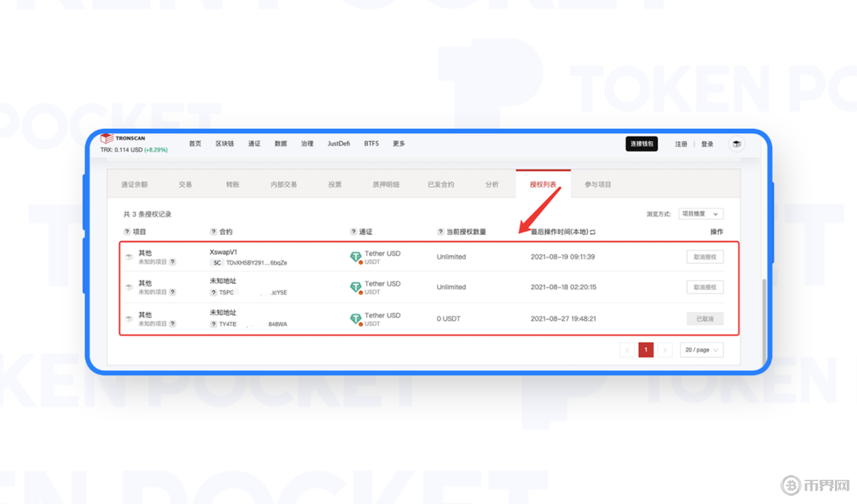
Task: Go to next page using right arrow
Action: [x=665, y=350]
